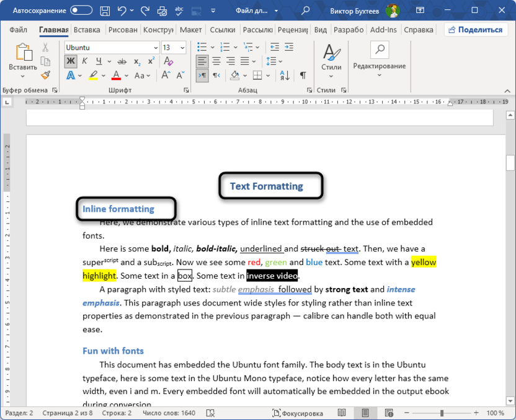516x420 pixels.
Task: Toggle bold formatting Ж
Action: tap(71, 61)
